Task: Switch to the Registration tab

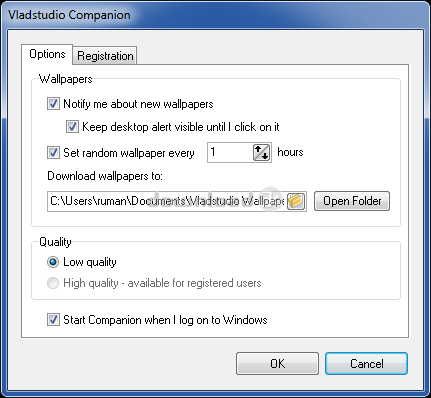Action: [105, 56]
